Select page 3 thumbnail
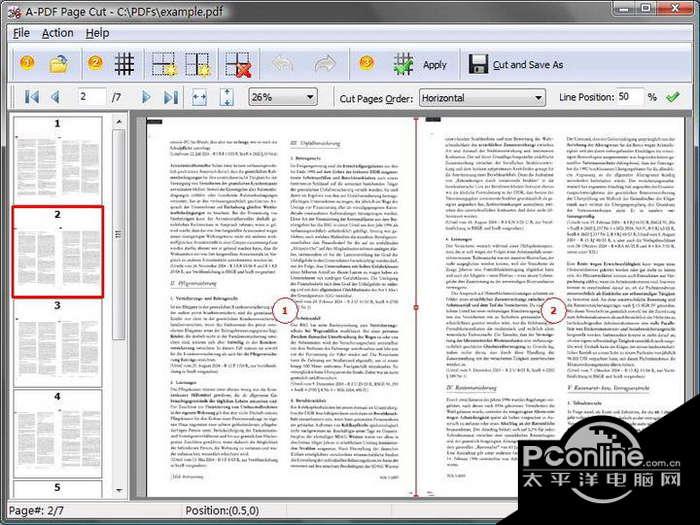Viewport: 700px width, 525px height. [58, 343]
